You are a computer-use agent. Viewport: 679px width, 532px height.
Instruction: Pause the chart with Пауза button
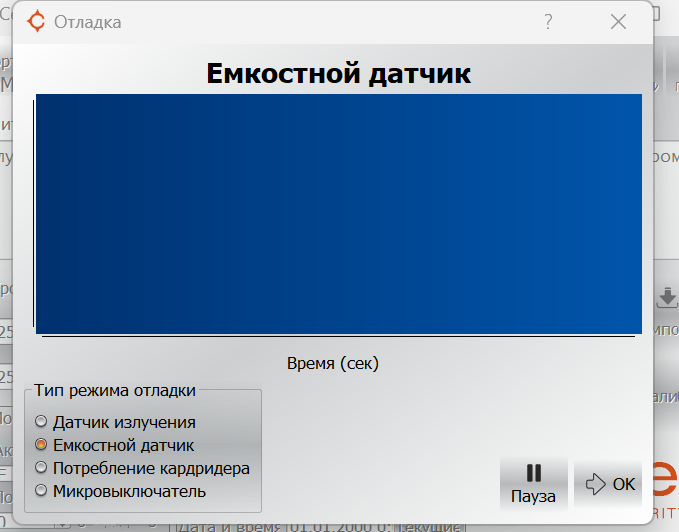pos(534,484)
